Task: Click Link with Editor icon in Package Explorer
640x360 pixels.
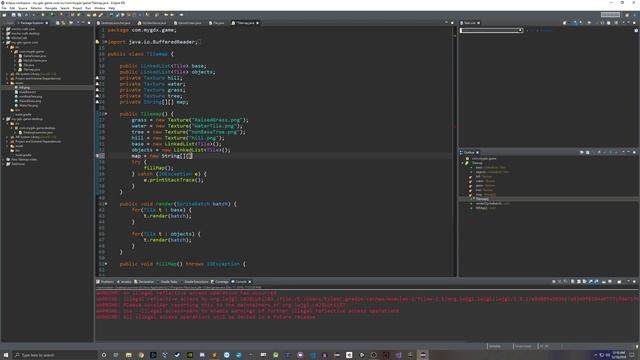Action: tap(63, 23)
